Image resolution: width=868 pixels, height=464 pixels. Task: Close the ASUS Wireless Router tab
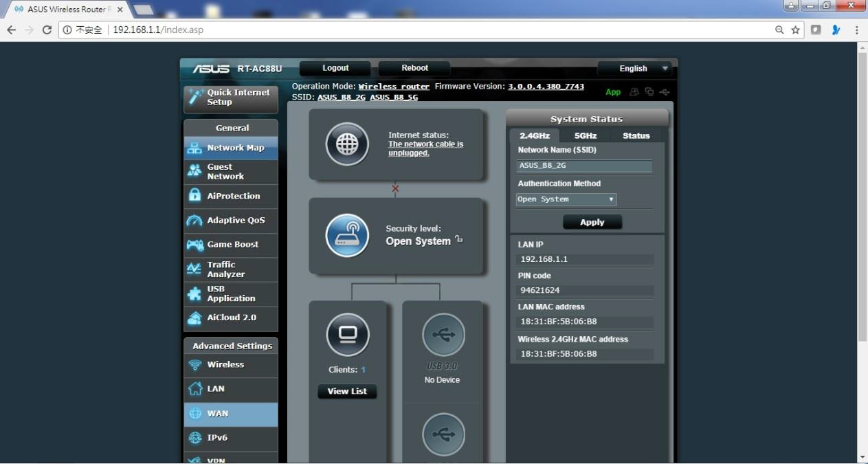(x=120, y=10)
